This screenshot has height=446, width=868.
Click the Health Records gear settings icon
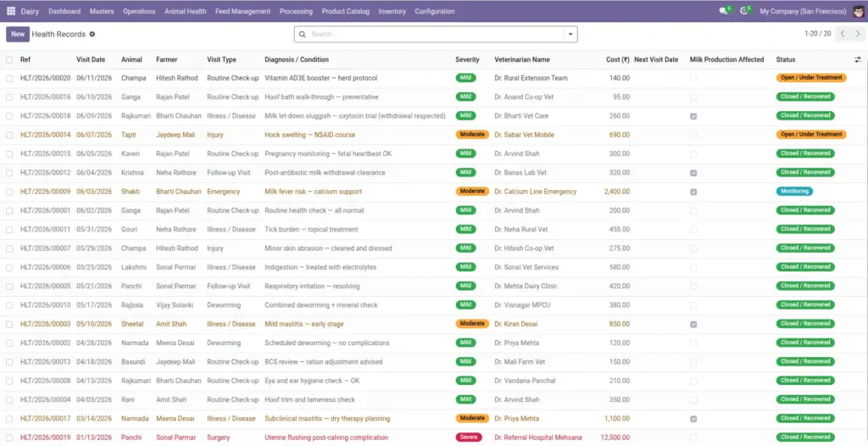pyautogui.click(x=92, y=35)
